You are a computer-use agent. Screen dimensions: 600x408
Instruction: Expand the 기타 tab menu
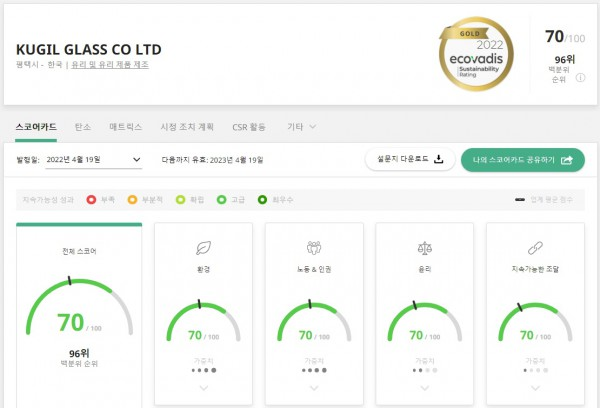[302, 127]
